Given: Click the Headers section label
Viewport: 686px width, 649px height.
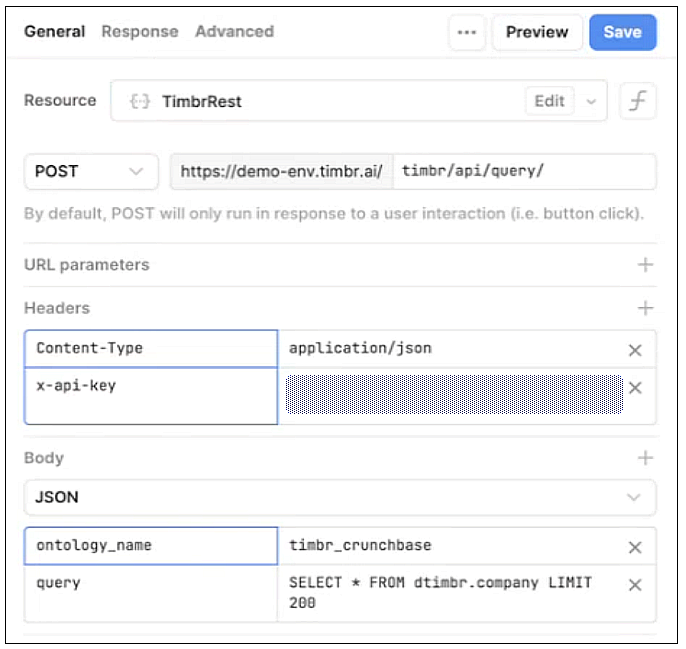Looking at the screenshot, I should [57, 309].
